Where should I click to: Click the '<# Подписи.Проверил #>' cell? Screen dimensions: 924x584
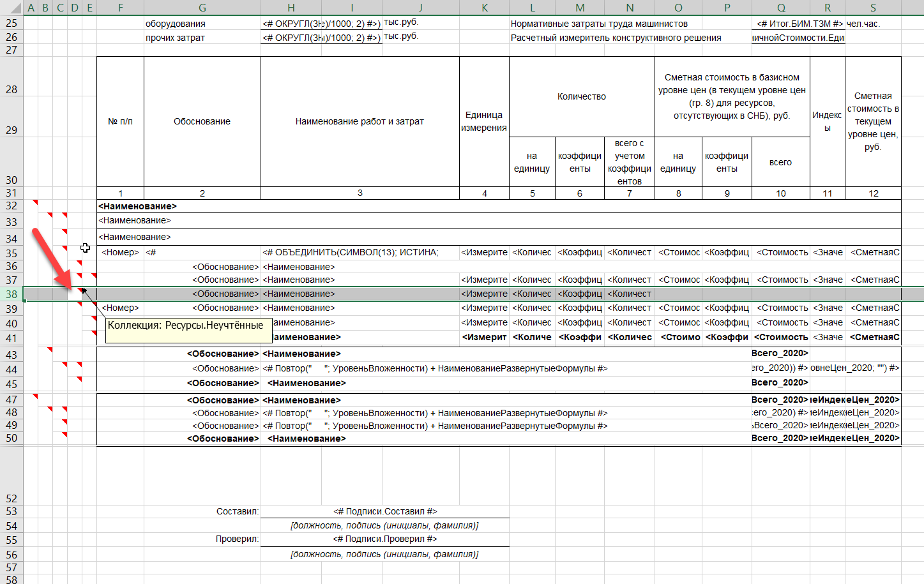[385, 539]
